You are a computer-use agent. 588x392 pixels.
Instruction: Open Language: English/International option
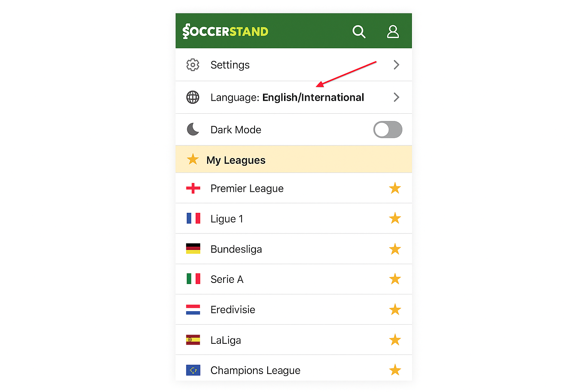click(287, 98)
